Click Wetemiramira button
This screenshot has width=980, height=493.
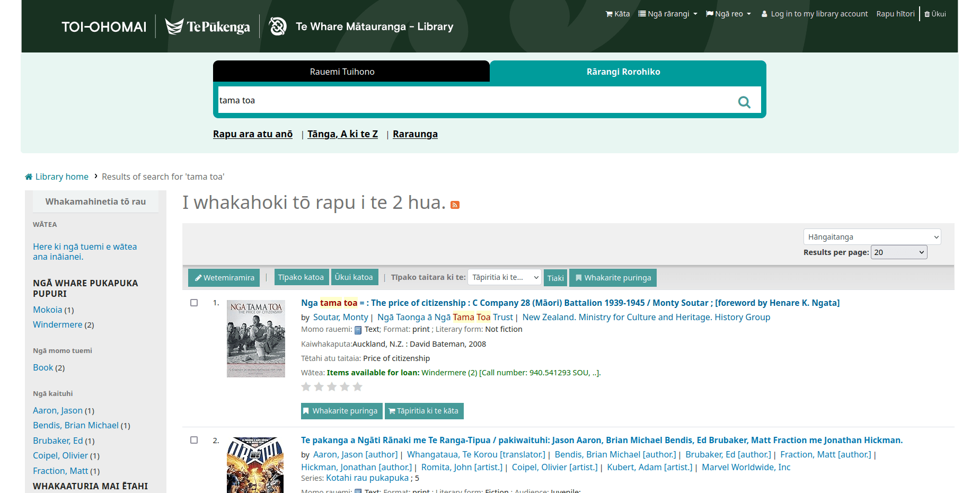click(x=224, y=278)
